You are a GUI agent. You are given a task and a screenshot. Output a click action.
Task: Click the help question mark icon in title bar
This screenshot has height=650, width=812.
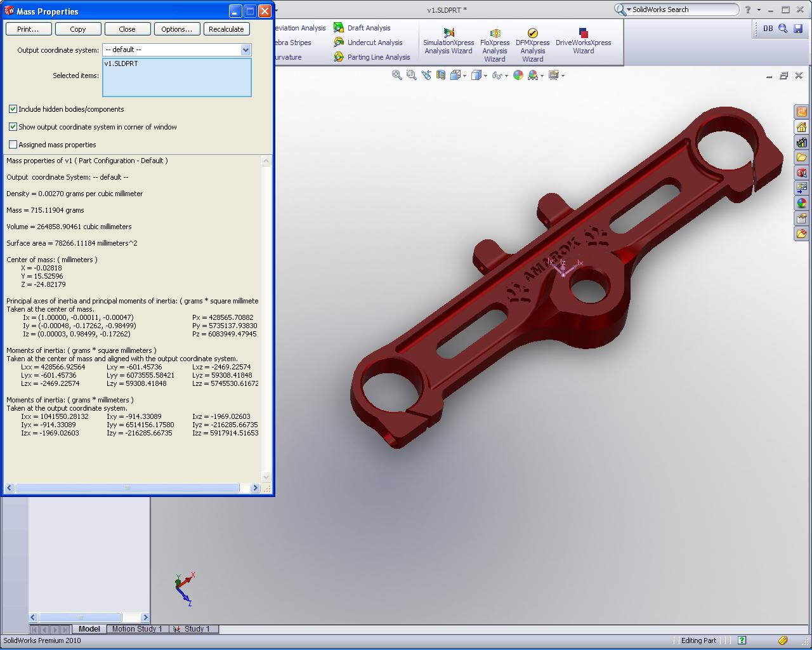[x=749, y=10]
